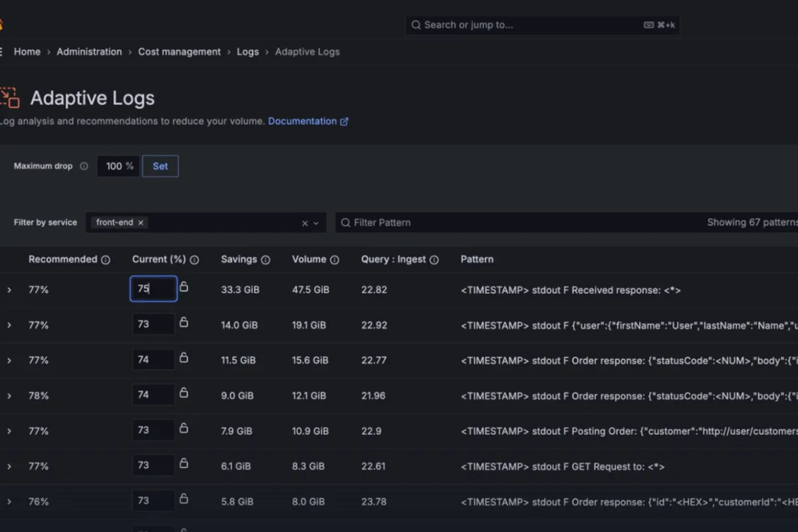Screen dimensions: 798x532
Task: Expand the Received response pattern row
Action: coord(9,290)
